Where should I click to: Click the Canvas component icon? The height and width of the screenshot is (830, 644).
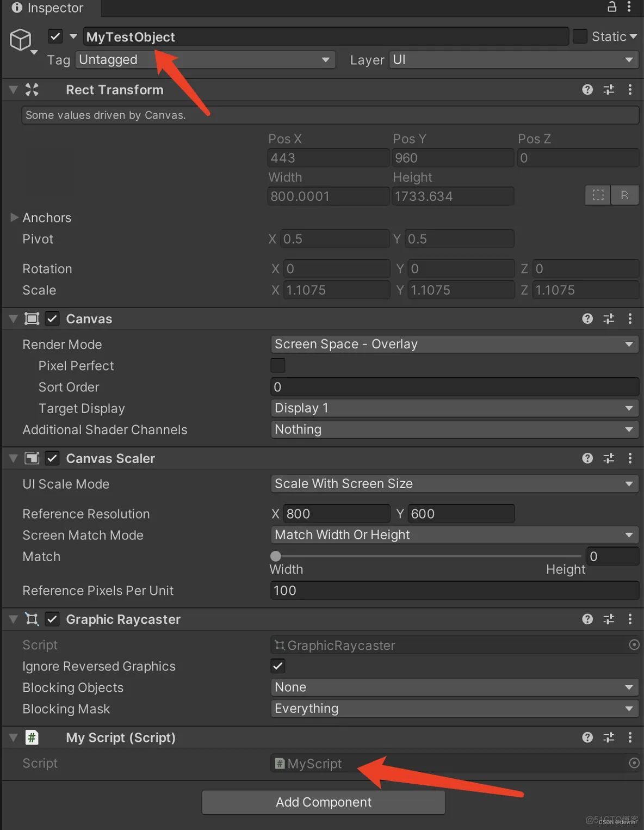(32, 318)
